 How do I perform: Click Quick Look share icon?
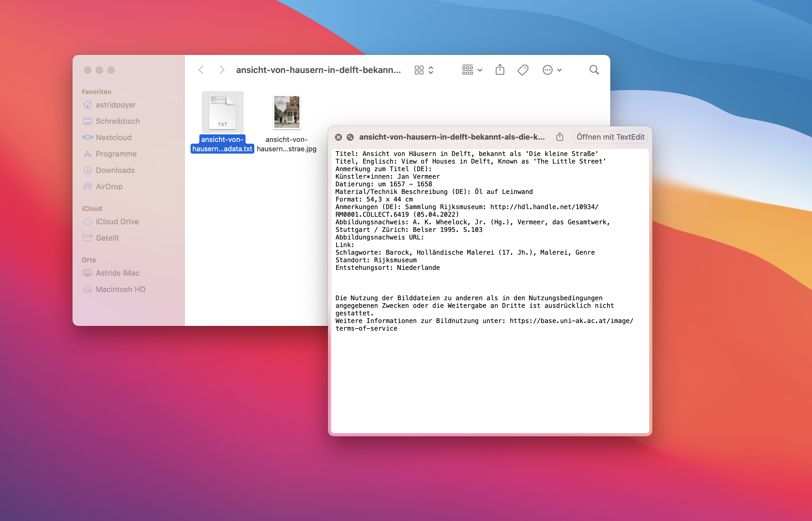(560, 137)
